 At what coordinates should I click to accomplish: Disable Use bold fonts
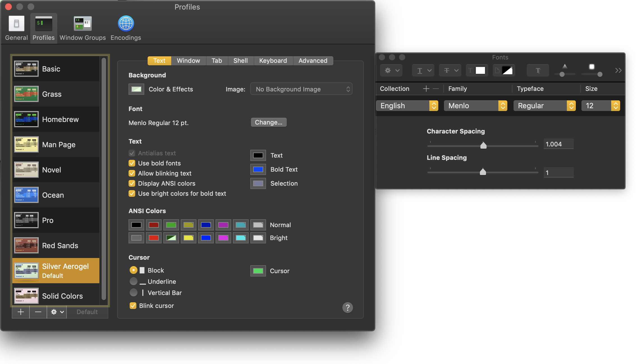point(132,163)
